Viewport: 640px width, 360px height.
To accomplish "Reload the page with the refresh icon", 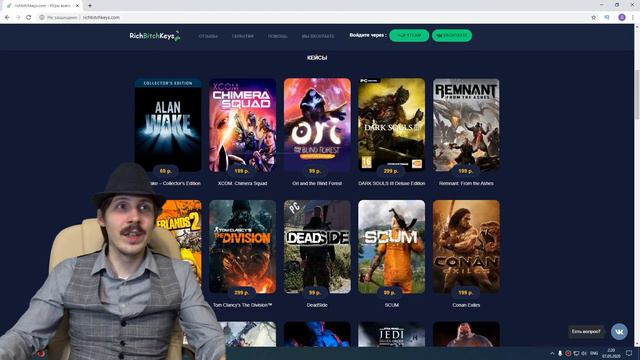I will point(29,18).
